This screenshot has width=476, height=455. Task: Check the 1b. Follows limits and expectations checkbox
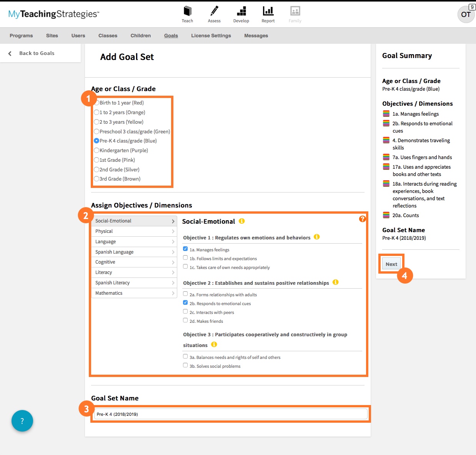(185, 257)
